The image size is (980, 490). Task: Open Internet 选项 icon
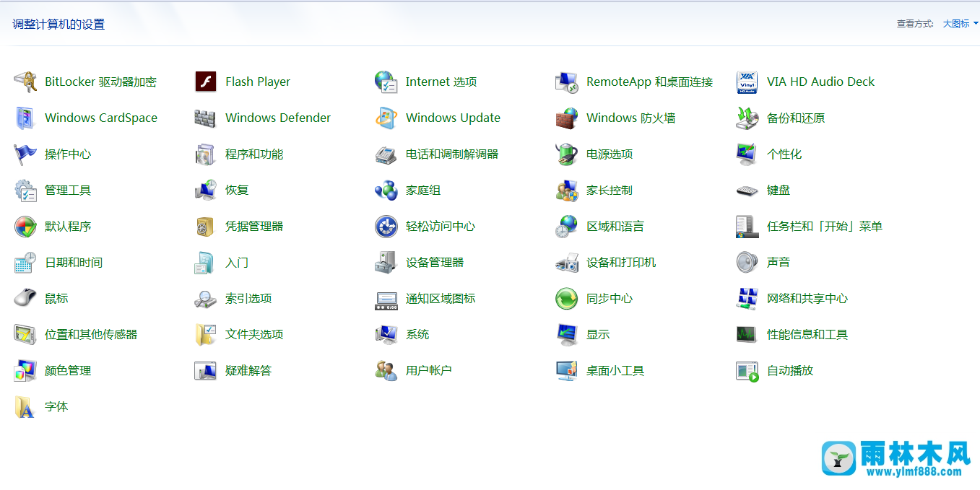(386, 82)
